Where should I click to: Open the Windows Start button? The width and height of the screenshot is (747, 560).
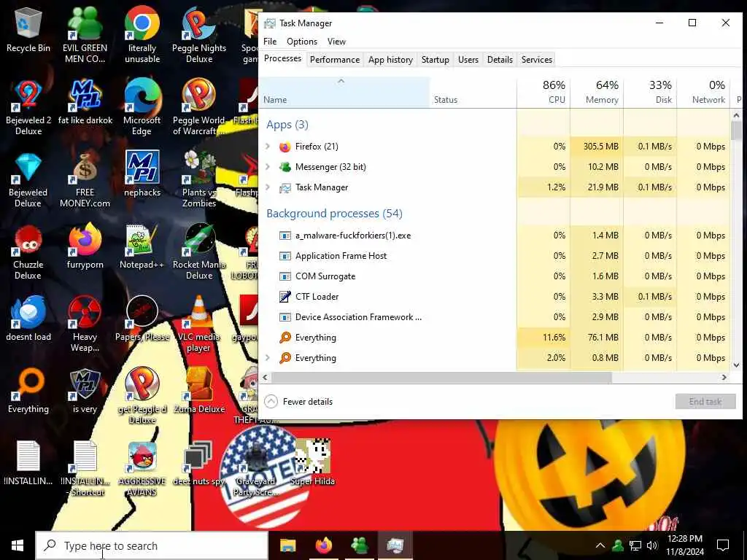point(18,545)
